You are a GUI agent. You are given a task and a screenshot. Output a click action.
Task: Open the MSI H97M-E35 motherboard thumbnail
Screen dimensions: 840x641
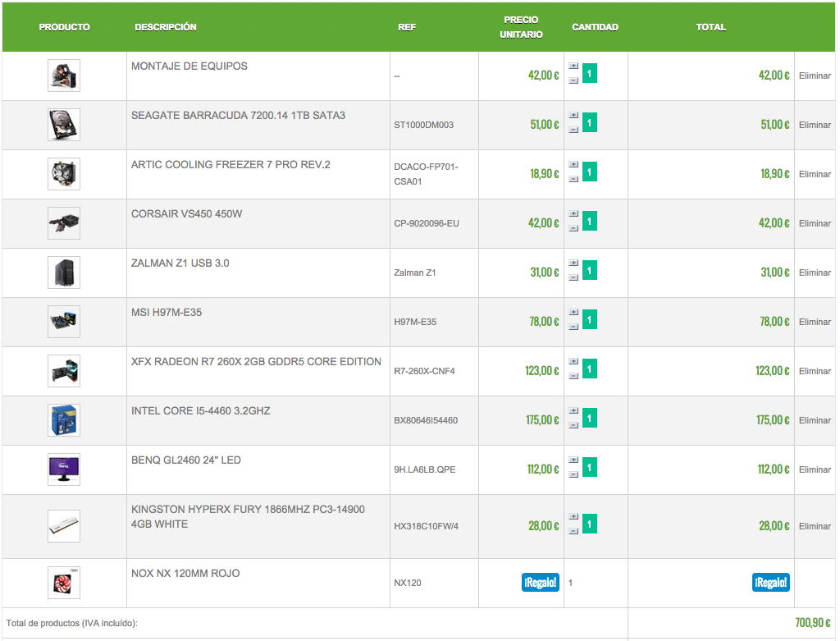click(x=64, y=322)
